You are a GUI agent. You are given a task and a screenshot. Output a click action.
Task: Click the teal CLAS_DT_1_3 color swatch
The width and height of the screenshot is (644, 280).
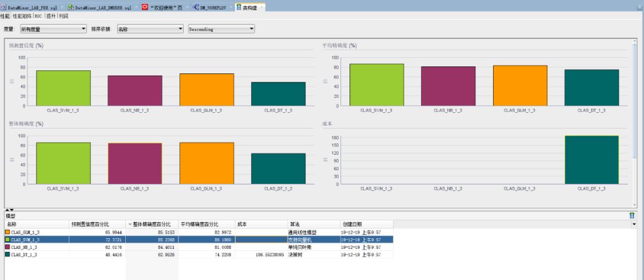tap(7, 254)
